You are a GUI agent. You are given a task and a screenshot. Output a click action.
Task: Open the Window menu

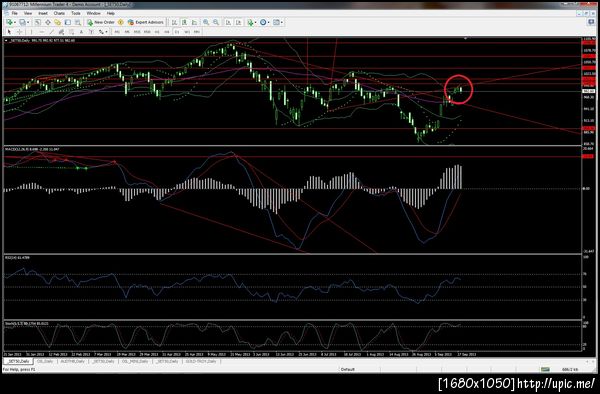(93, 13)
